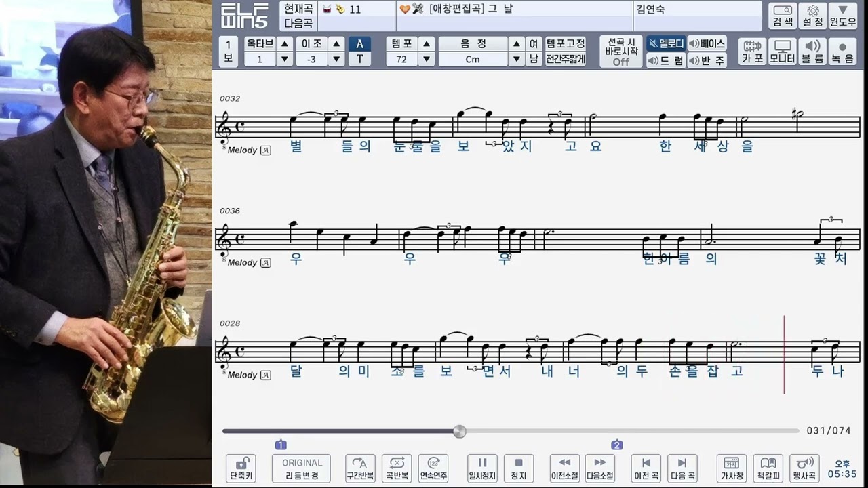Toggle 선곡 시 바로시작 Off switch
868x488 pixels.
pyautogui.click(x=621, y=52)
